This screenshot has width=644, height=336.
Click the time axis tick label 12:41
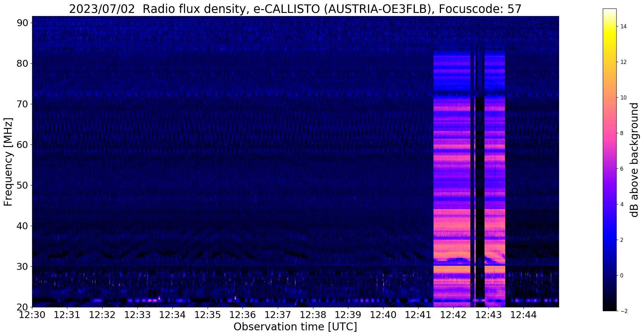[418, 315]
